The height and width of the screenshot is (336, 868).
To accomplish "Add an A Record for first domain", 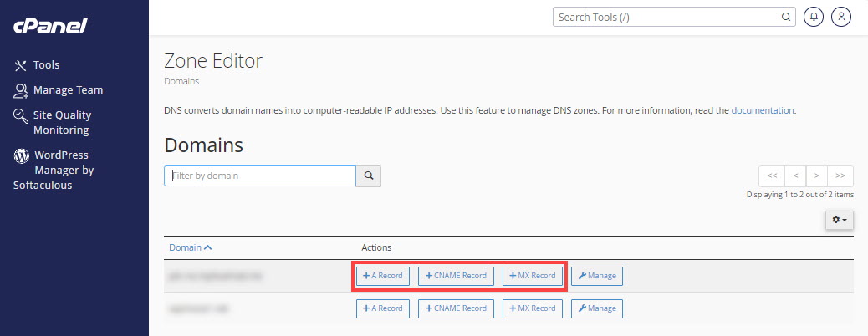I will [383, 276].
